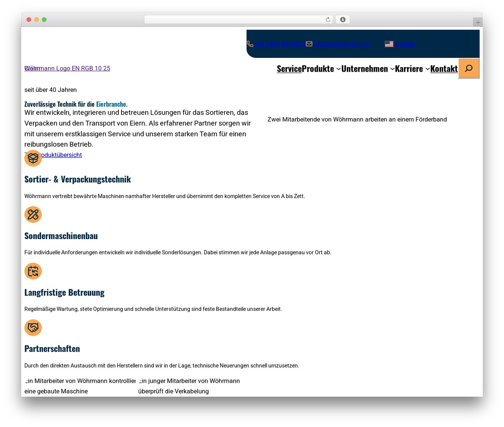Open the Unternehmen menu item
Screen dimensions: 504x427
(x=365, y=69)
